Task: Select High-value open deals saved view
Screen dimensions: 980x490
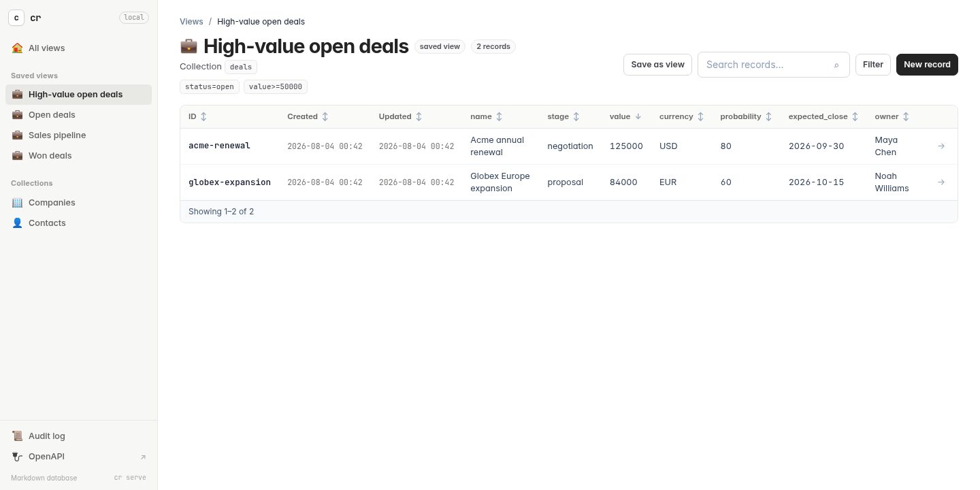Action: tap(78, 95)
